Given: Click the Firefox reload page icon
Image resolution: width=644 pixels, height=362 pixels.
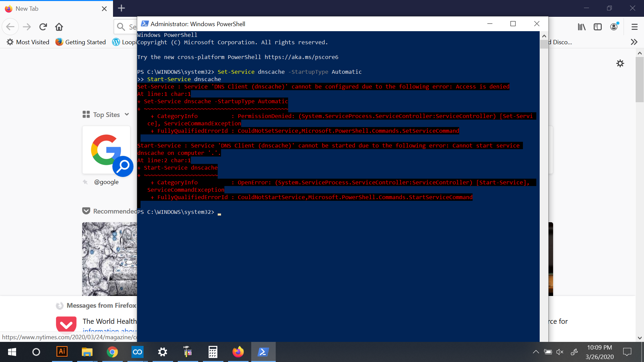Looking at the screenshot, I should [43, 27].
